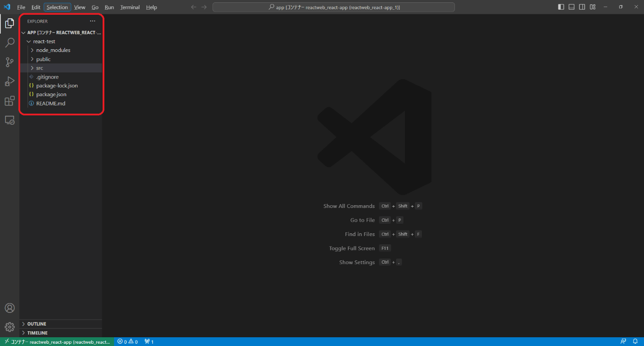Viewport: 644px width, 346px height.
Task: Open the notifications bell icon
Action: (x=635, y=342)
